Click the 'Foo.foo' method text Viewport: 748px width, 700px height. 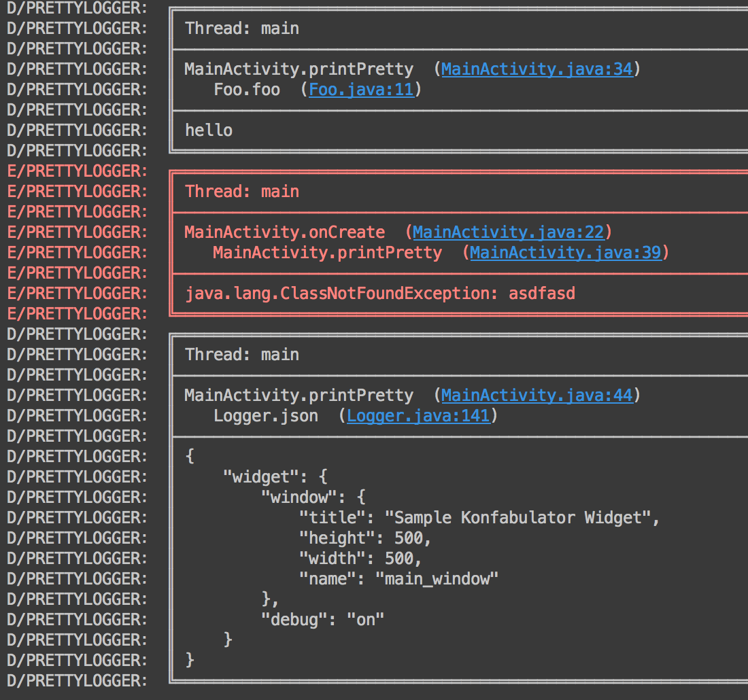(247, 90)
